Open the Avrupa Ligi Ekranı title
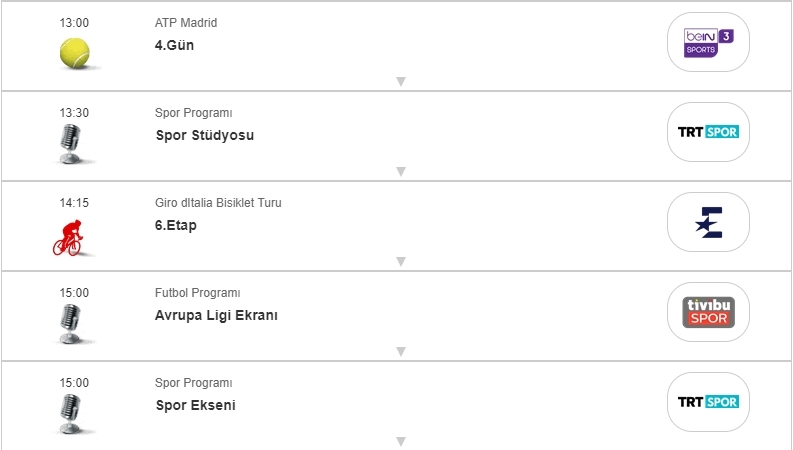The image size is (793, 450). click(216, 315)
